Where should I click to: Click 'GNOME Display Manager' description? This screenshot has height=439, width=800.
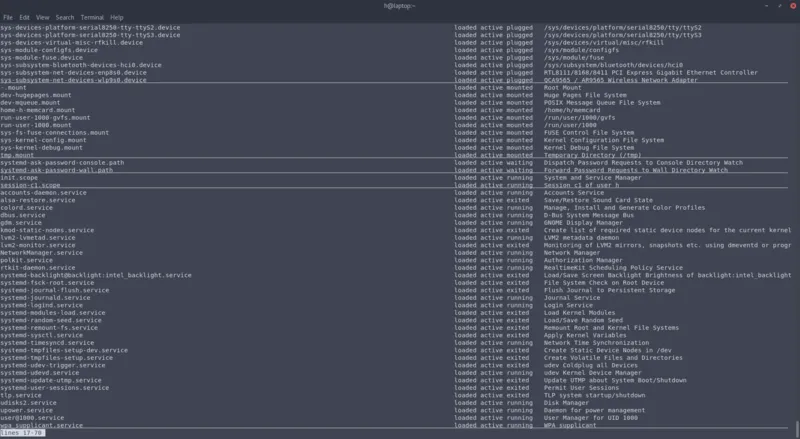tap(583, 223)
